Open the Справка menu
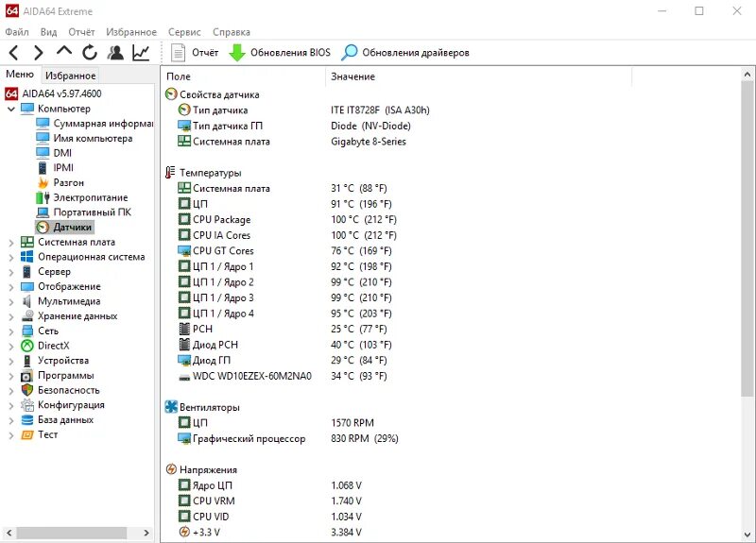Viewport: 756px width, 543px height. tap(232, 32)
